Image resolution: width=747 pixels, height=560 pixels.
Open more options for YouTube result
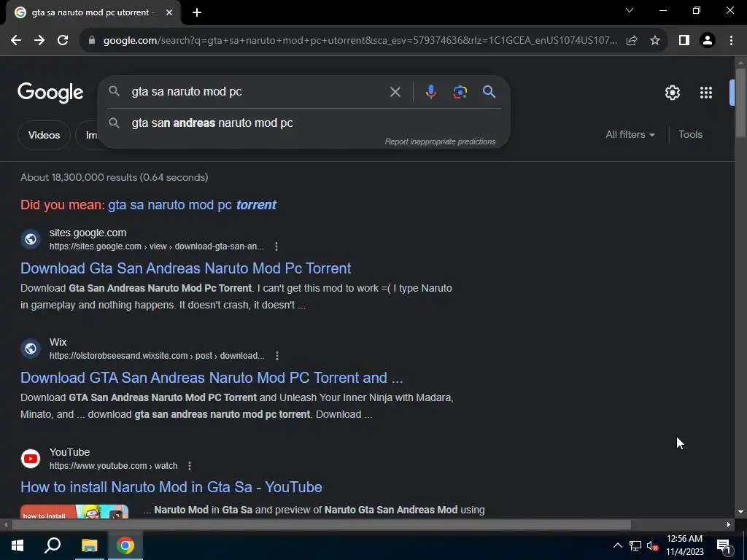[x=190, y=466]
